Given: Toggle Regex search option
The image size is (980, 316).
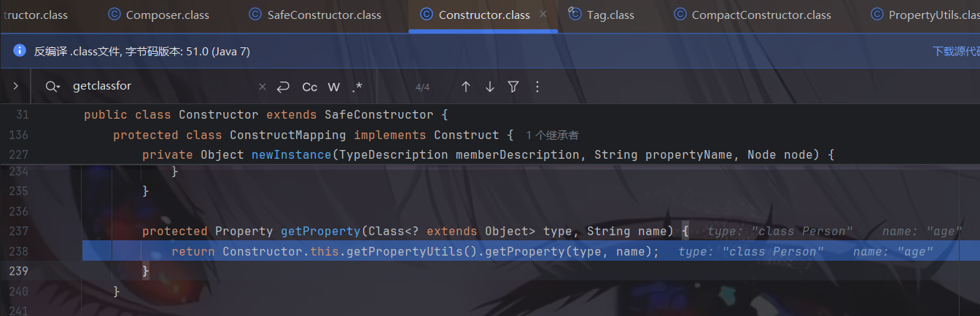Looking at the screenshot, I should (357, 87).
